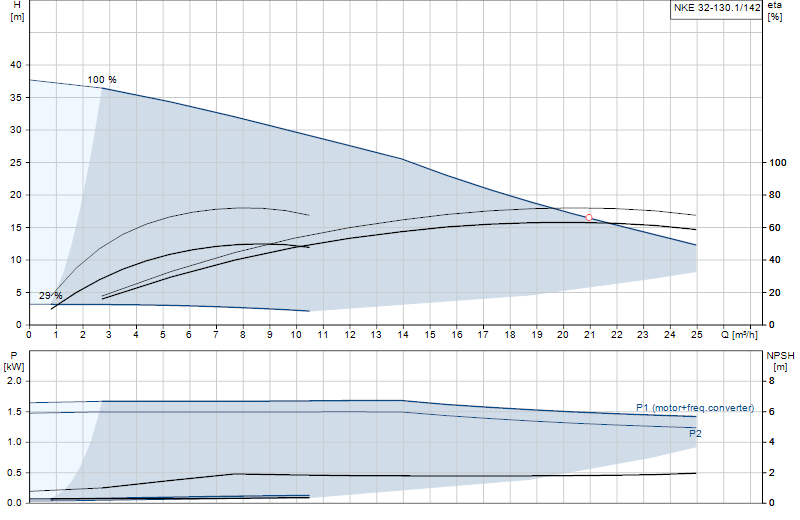Click the 60 tick on the eta axis
The image size is (800, 520).
(774, 228)
